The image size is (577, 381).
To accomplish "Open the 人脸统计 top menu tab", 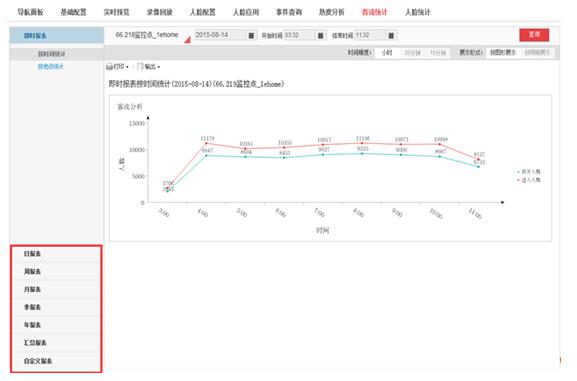I will coord(418,12).
